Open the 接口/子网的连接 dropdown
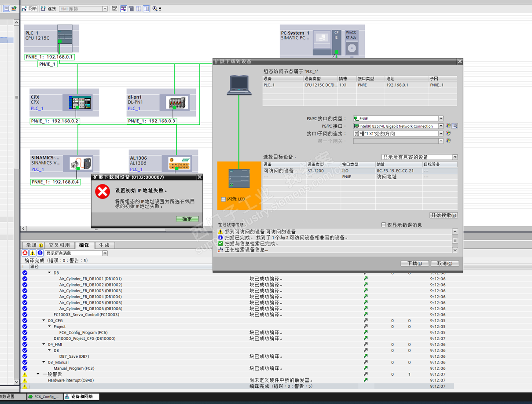The width and height of the screenshot is (532, 404). [441, 134]
